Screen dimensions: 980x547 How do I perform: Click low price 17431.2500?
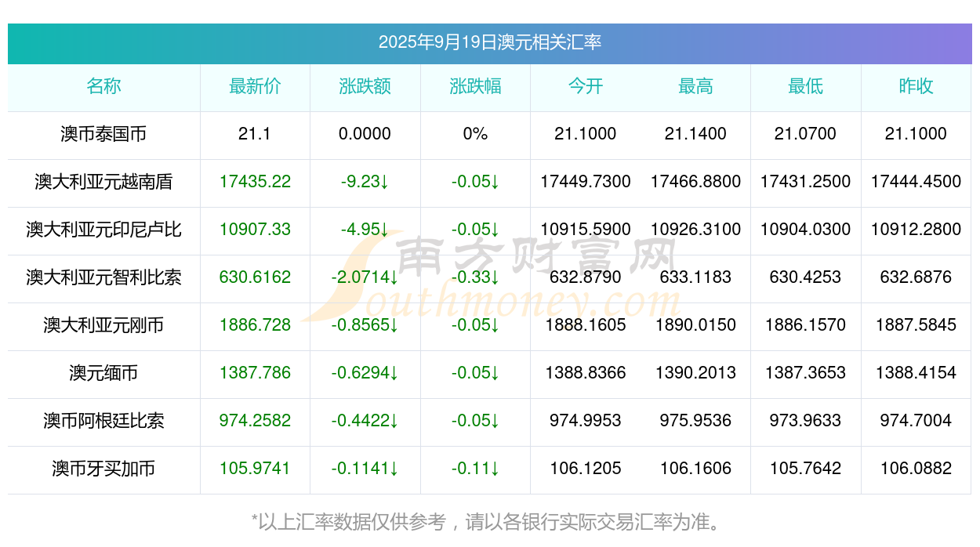click(805, 182)
